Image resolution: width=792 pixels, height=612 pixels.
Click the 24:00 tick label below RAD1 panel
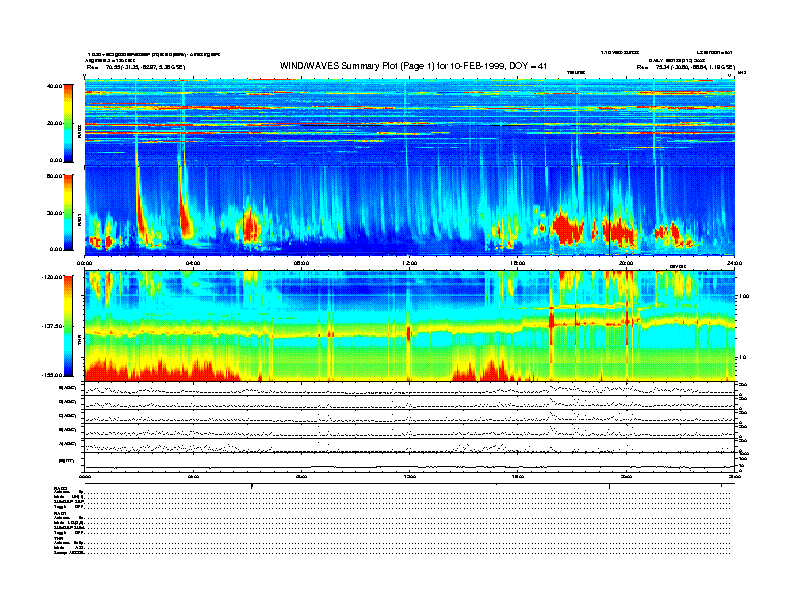click(x=734, y=263)
